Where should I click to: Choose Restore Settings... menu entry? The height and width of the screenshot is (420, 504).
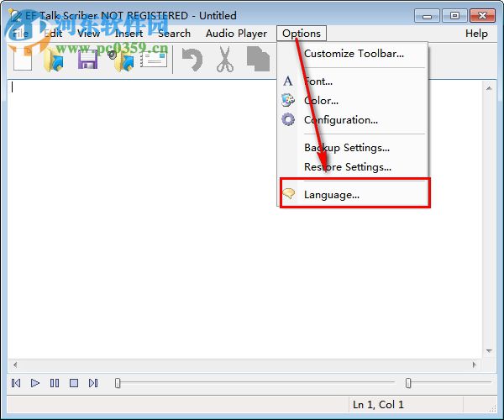pos(353,167)
